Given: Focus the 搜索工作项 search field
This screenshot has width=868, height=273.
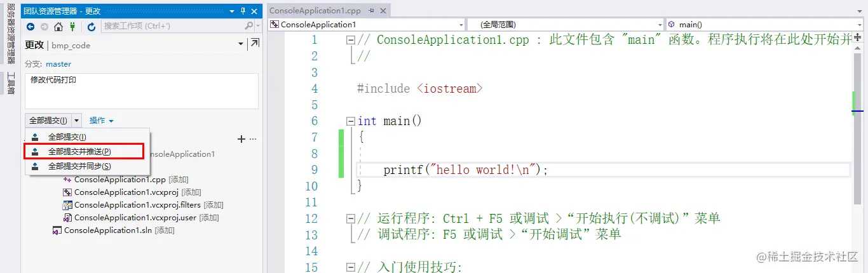Looking at the screenshot, I should click(x=173, y=26).
